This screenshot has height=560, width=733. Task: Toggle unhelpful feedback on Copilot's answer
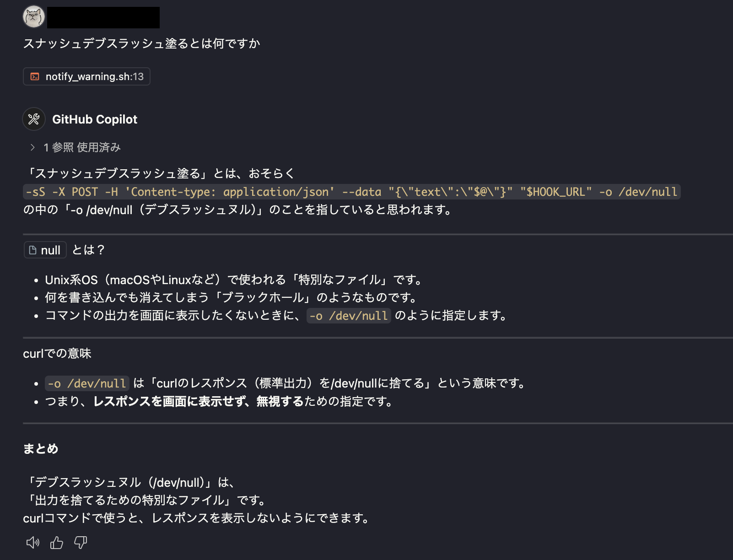80,542
